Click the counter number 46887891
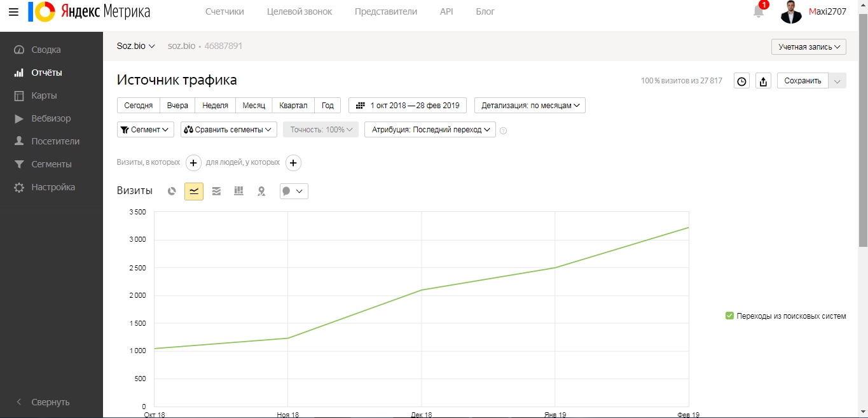Viewport: 868px width, 418px height. [223, 46]
